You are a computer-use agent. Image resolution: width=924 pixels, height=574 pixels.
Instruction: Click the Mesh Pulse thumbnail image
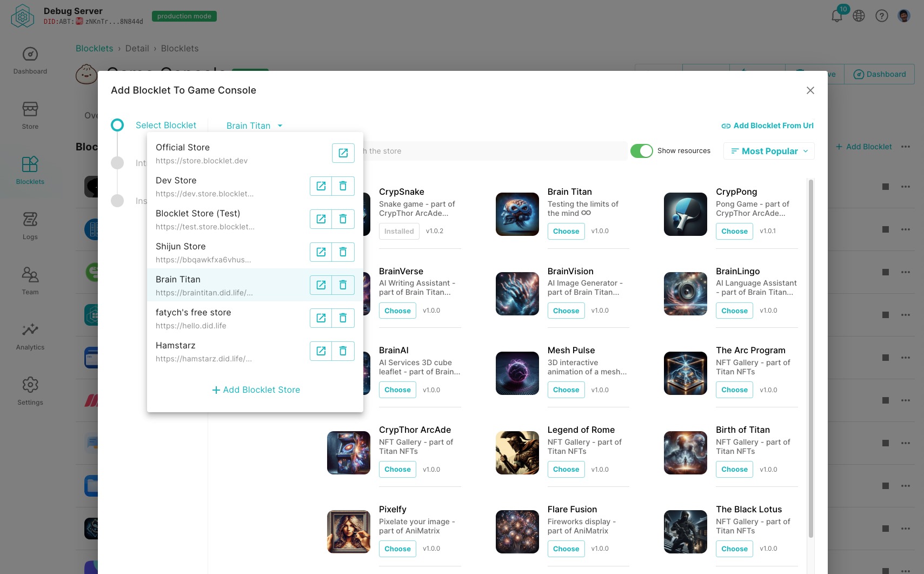click(x=517, y=373)
